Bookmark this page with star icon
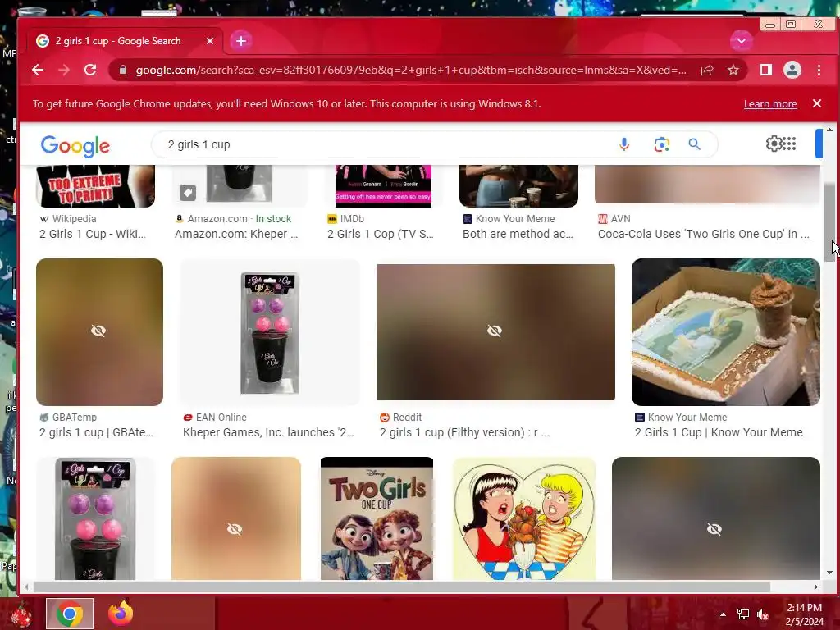 [733, 70]
